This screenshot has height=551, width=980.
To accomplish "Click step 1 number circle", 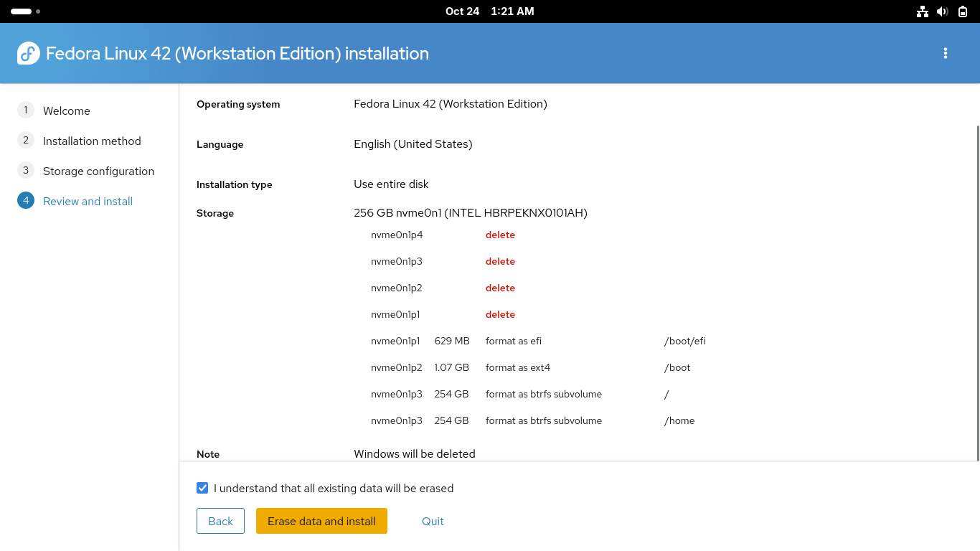I will pyautogui.click(x=26, y=110).
